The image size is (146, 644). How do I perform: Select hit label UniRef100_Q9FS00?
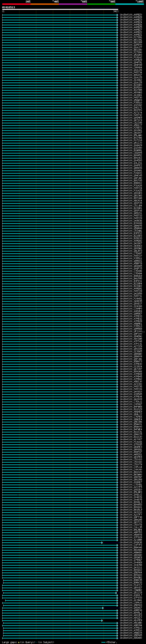131,334
